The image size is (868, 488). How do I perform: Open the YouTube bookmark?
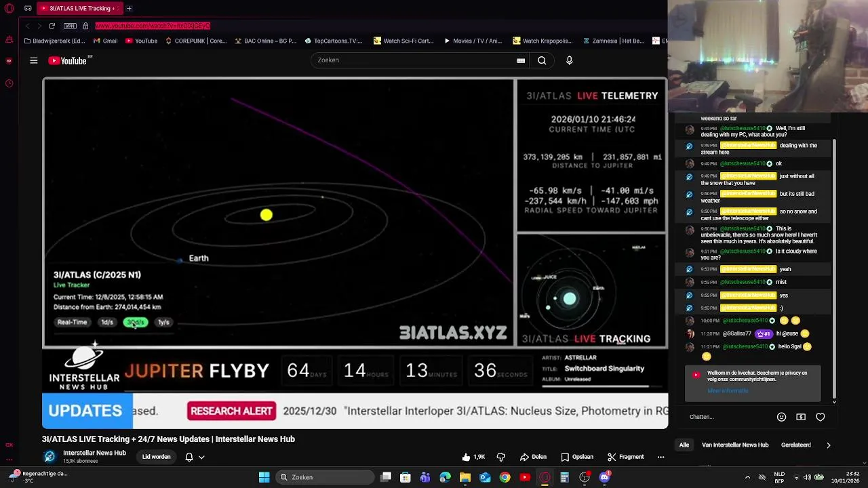pyautogui.click(x=141, y=41)
